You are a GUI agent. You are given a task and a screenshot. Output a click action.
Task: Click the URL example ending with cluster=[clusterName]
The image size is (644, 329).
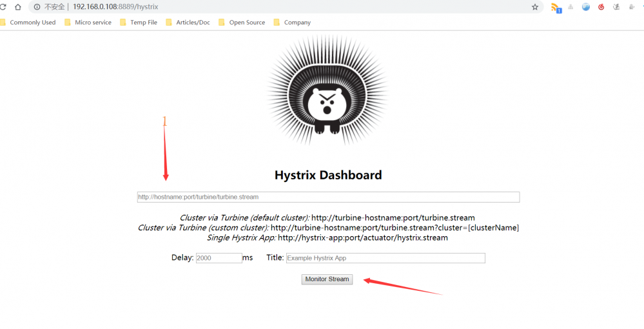(x=395, y=228)
